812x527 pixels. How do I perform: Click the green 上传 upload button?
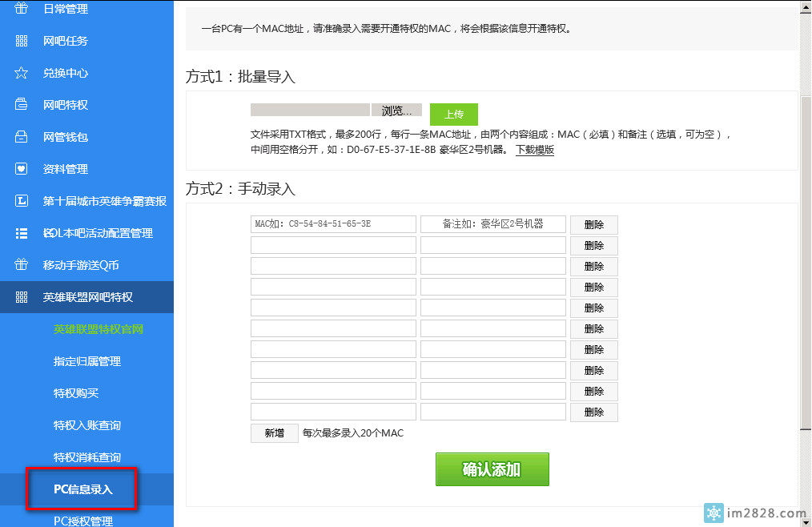coord(453,115)
